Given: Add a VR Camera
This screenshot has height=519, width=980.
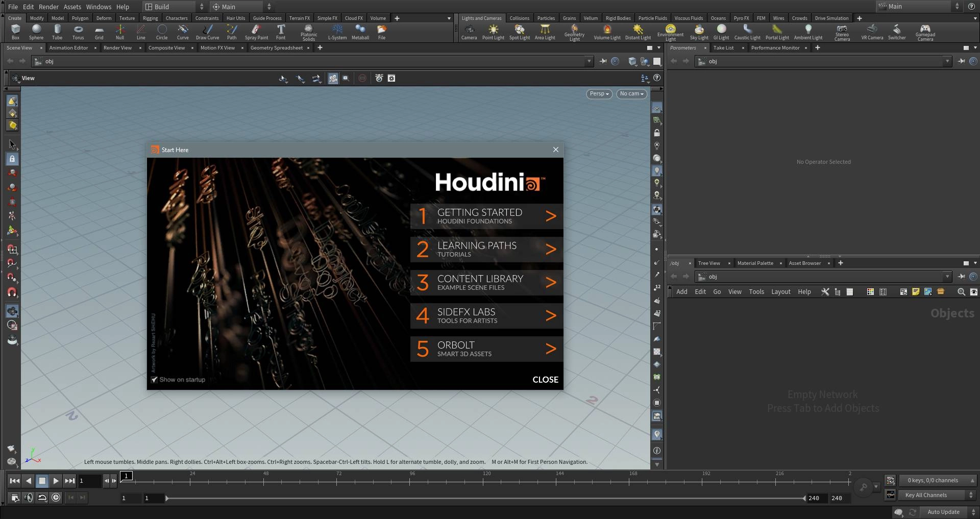Looking at the screenshot, I should point(872,32).
